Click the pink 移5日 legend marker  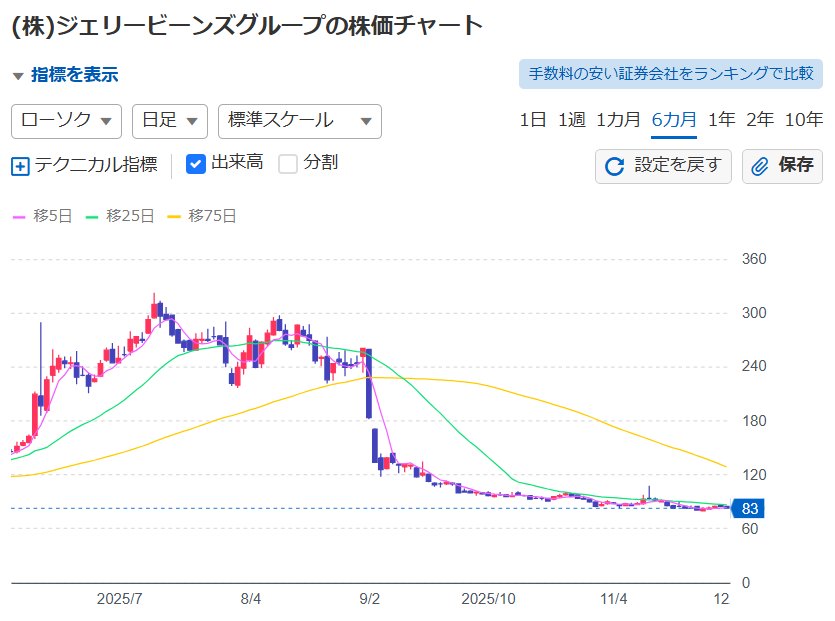tap(18, 216)
